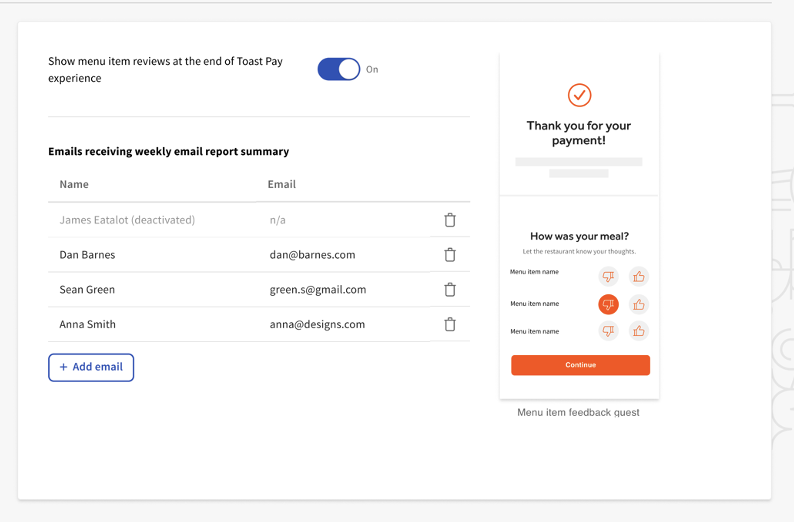This screenshot has height=522, width=794.
Task: Thumbs up the last menu item in the preview
Action: (639, 331)
